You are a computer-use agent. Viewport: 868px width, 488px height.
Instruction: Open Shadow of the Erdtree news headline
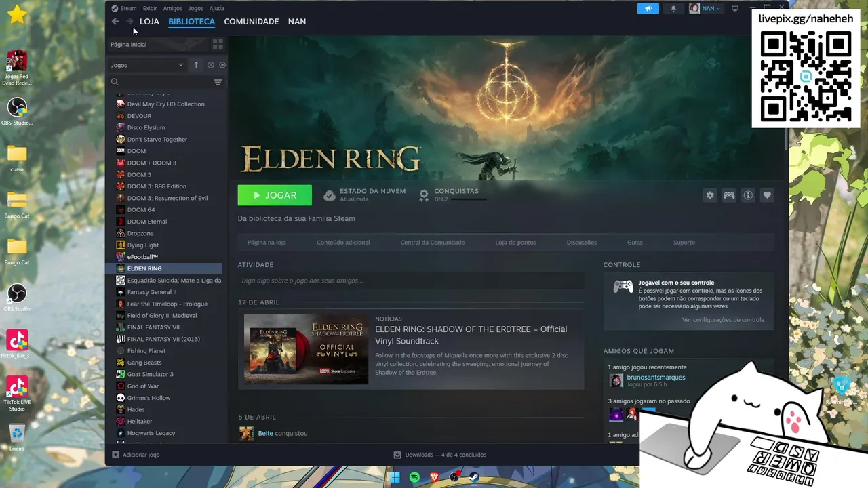click(471, 335)
